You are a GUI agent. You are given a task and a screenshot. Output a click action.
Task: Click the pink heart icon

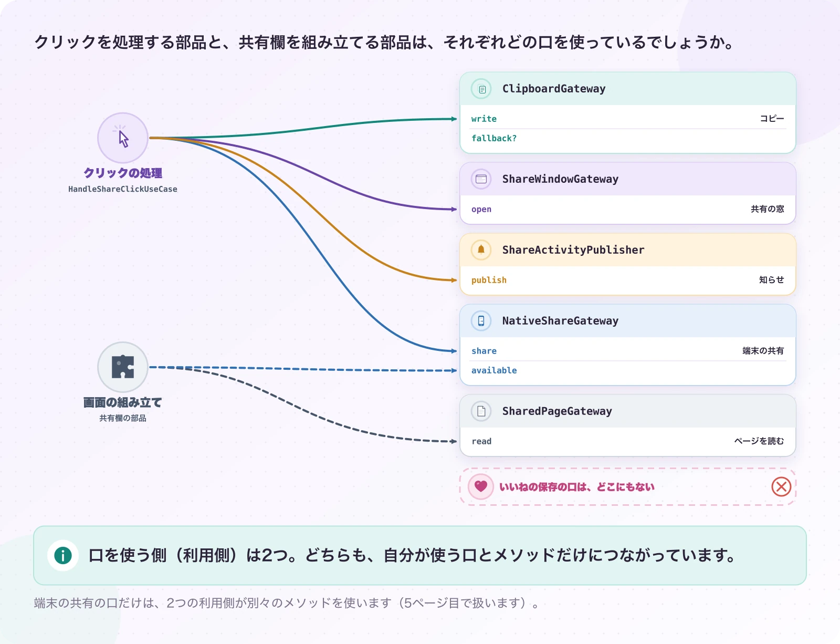(481, 486)
